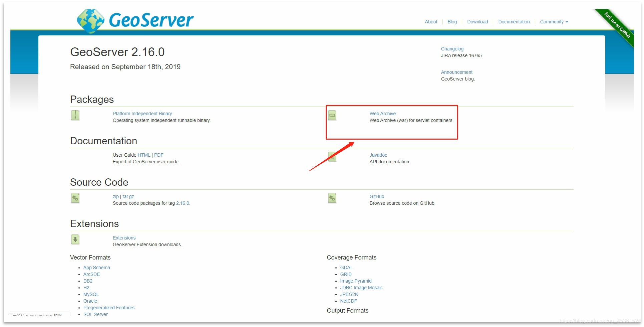The image size is (644, 327).
Task: Click the 'Coverage Formats' heading
Action: [351, 258]
